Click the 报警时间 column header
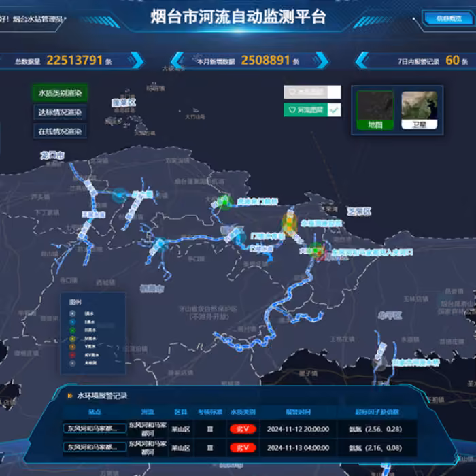Screen dimensions: 476x476 (298, 412)
